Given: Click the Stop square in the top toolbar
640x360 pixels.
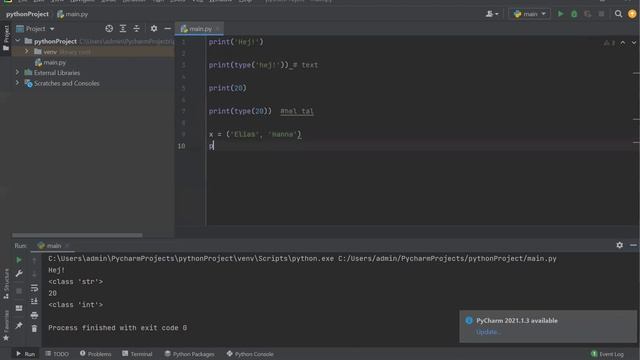Looking at the screenshot, I should coord(601,14).
